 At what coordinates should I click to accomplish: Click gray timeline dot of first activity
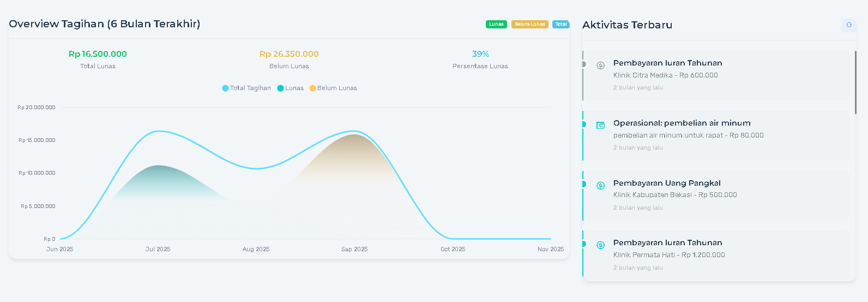tap(583, 64)
